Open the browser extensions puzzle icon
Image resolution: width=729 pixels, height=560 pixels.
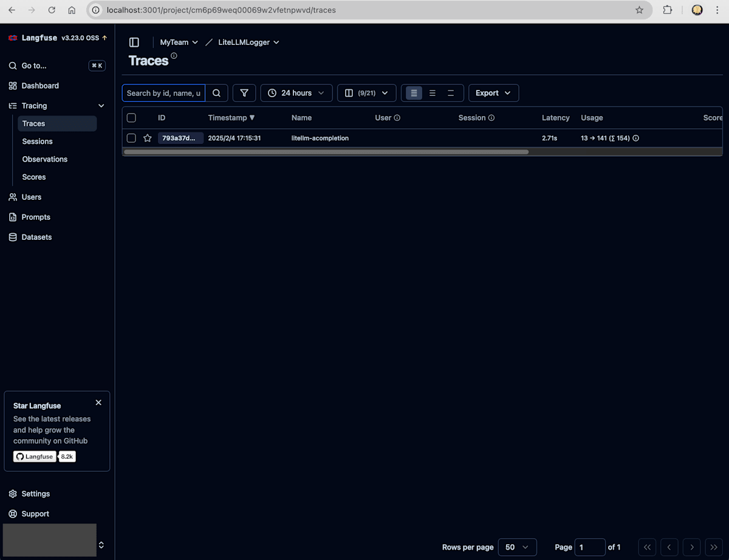pos(668,10)
